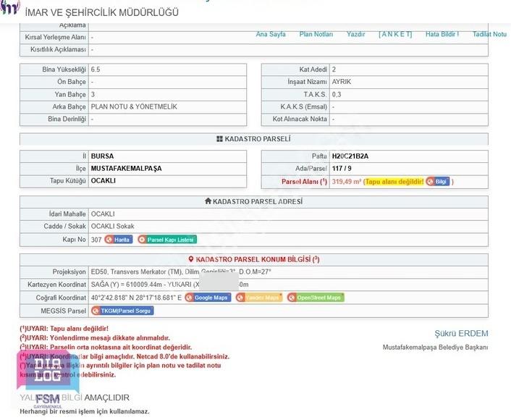Click the İMAR VE ŞEHİRCİLİK MÜDÜRLÜĞÜ title
511x420 pixels.
click(101, 13)
